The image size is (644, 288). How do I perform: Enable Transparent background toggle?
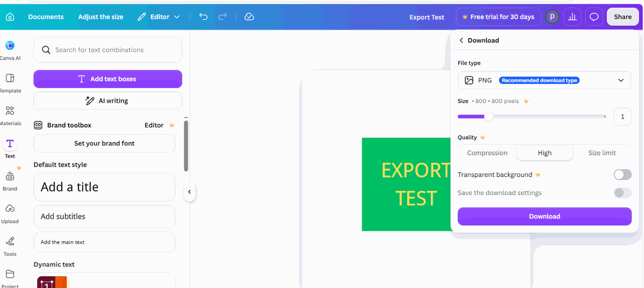point(623,175)
